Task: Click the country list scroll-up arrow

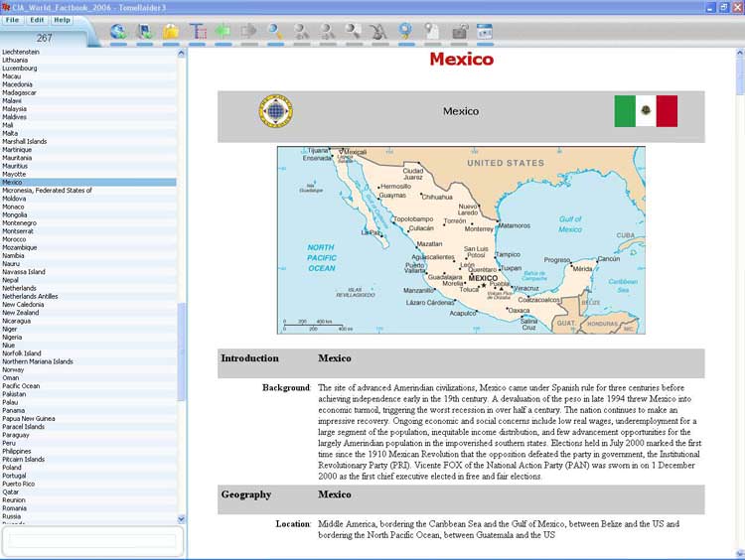Action: pos(181,54)
